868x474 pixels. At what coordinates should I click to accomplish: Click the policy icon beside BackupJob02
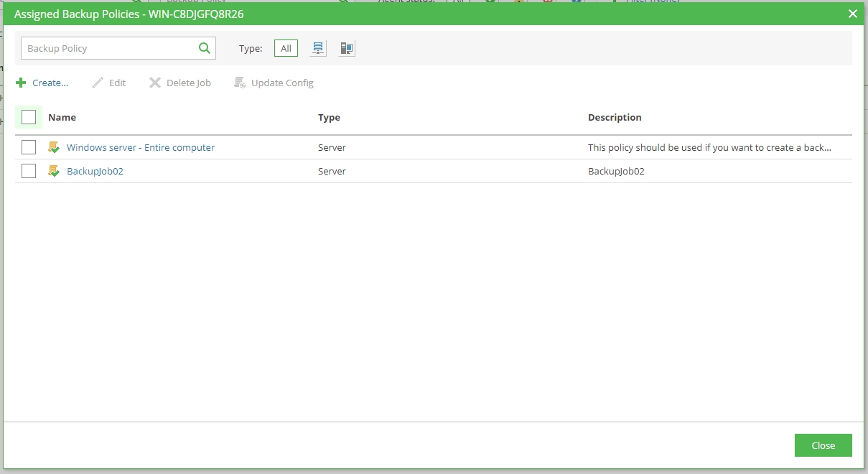click(54, 171)
